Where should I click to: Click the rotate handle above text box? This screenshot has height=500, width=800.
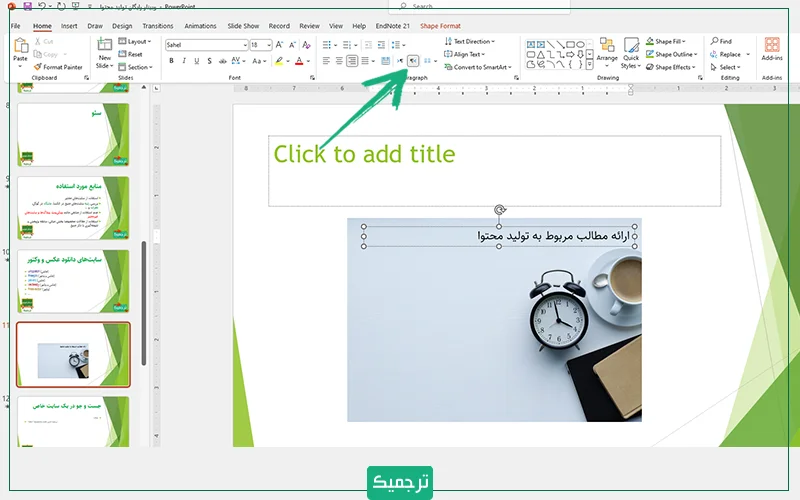499,210
